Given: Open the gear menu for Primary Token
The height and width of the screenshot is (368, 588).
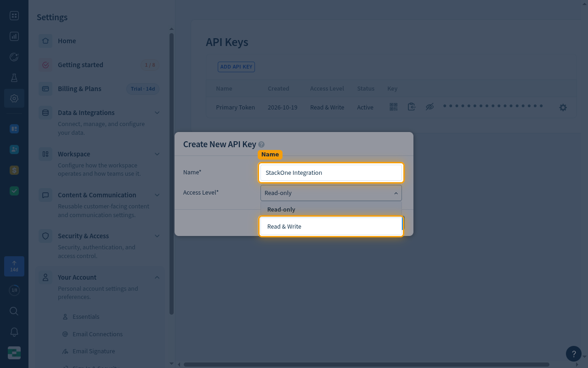Looking at the screenshot, I should click(563, 108).
